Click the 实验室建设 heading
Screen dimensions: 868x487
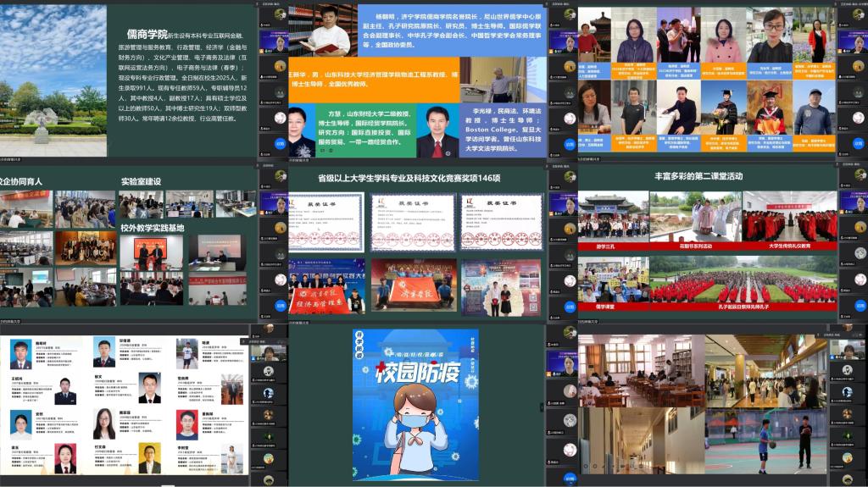(x=141, y=181)
